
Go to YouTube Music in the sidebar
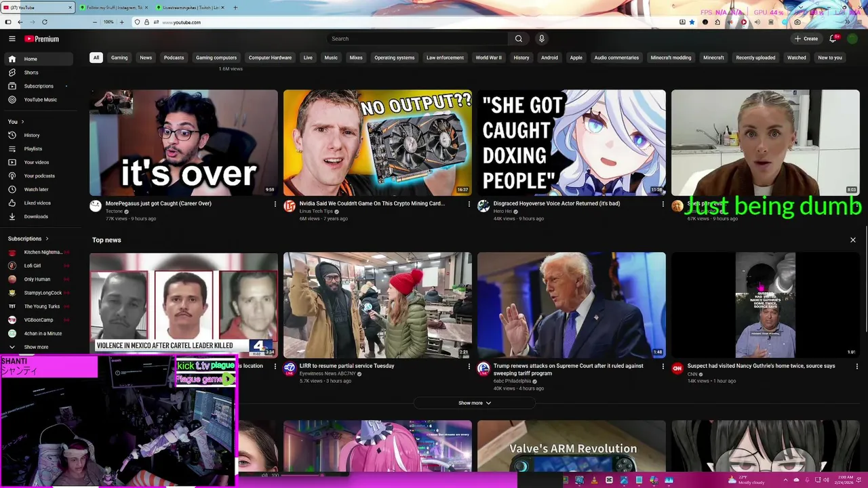[x=37, y=100]
